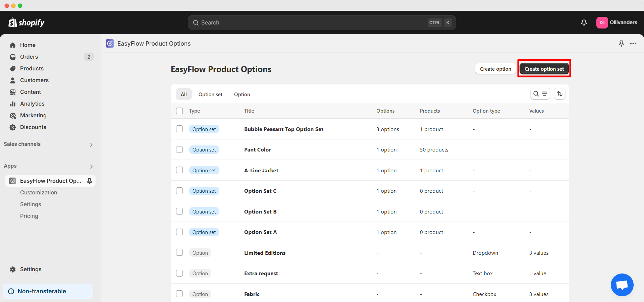Open Pricing submenu item
Image resolution: width=644 pixels, height=302 pixels.
pyautogui.click(x=29, y=216)
